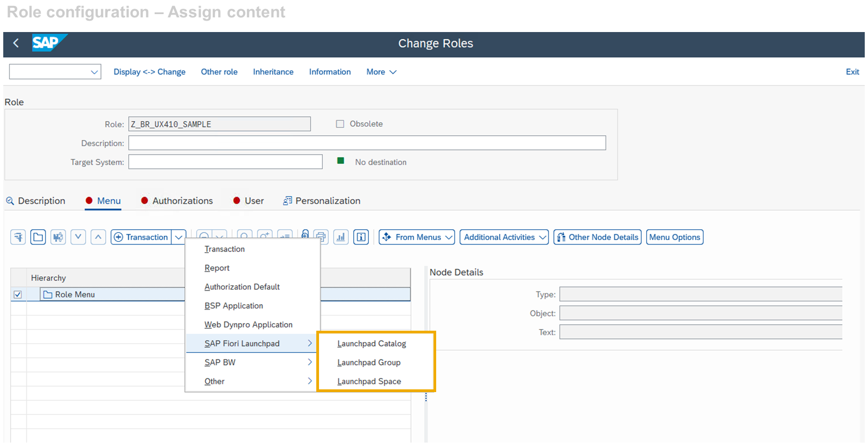Uncheck the Role Menu row checkbox
This screenshot has width=868, height=448.
click(x=18, y=294)
